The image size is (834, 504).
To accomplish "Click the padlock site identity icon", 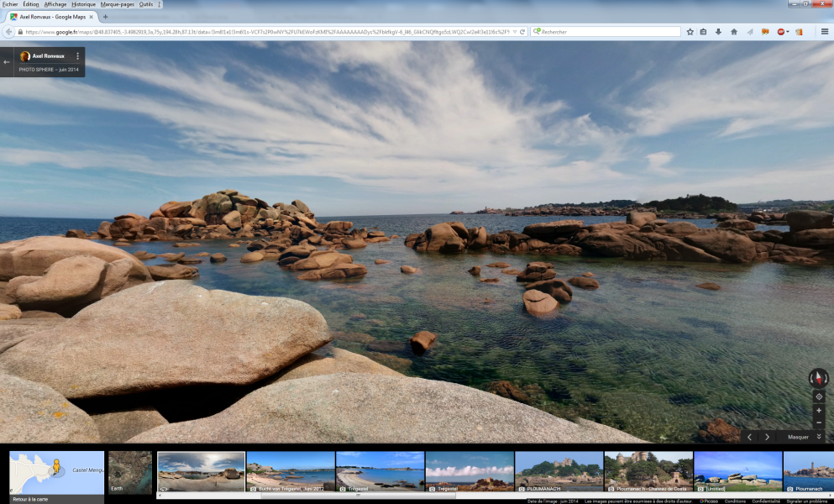I will (20, 32).
